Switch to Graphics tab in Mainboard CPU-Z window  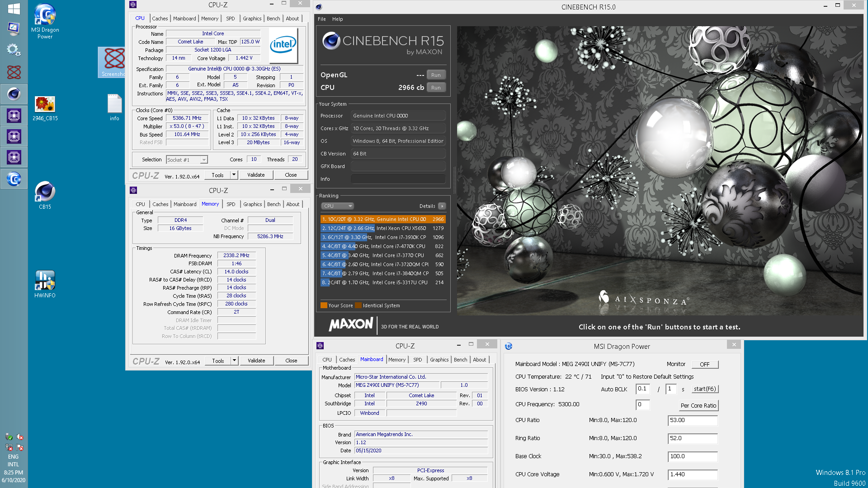pyautogui.click(x=439, y=360)
